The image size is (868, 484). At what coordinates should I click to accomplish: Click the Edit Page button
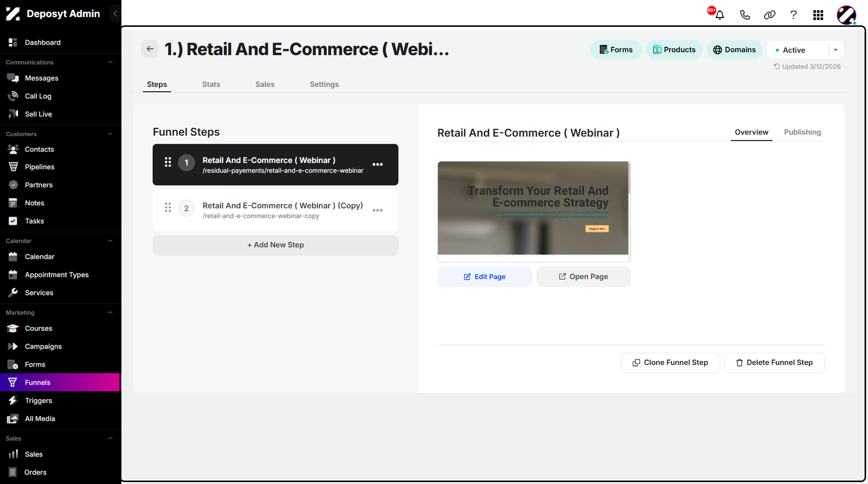pos(485,277)
